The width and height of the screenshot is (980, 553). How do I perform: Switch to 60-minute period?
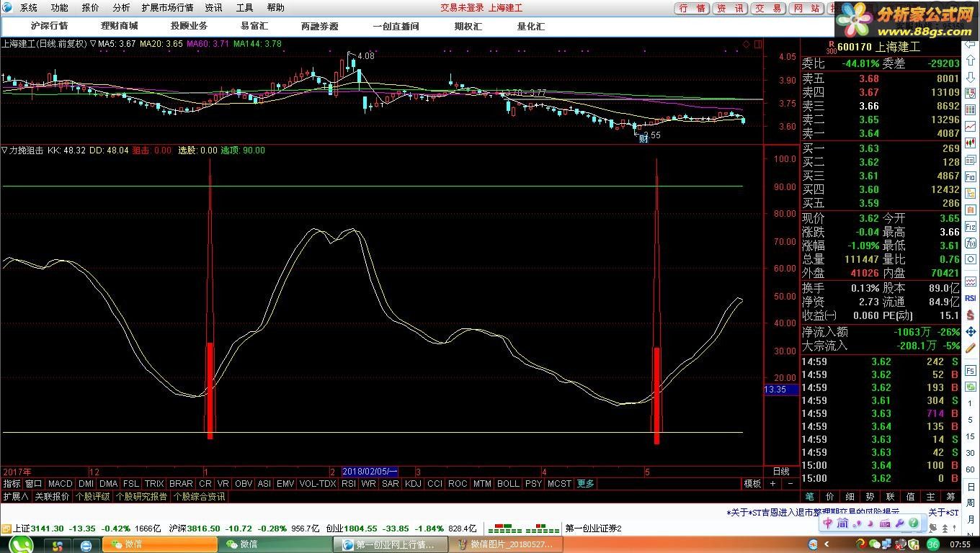coord(971,469)
